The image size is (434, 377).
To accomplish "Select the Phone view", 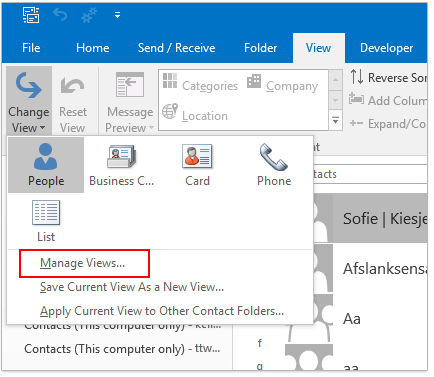I will [274, 165].
